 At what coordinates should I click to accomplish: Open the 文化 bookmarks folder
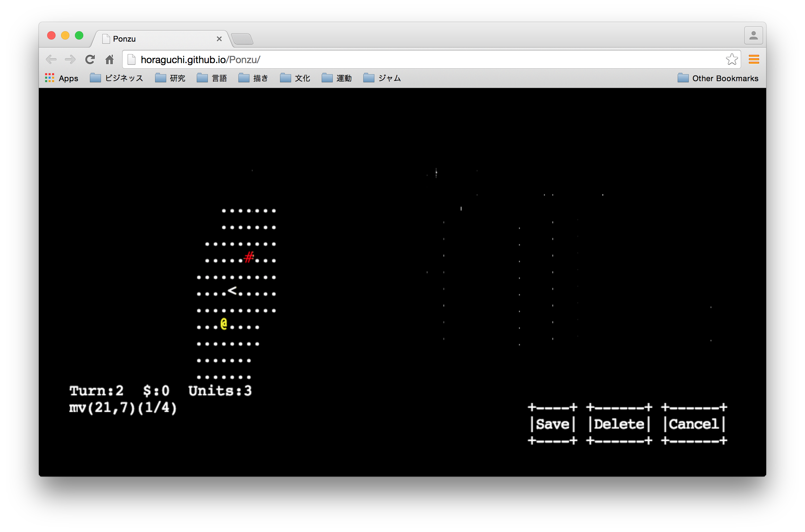coord(295,78)
